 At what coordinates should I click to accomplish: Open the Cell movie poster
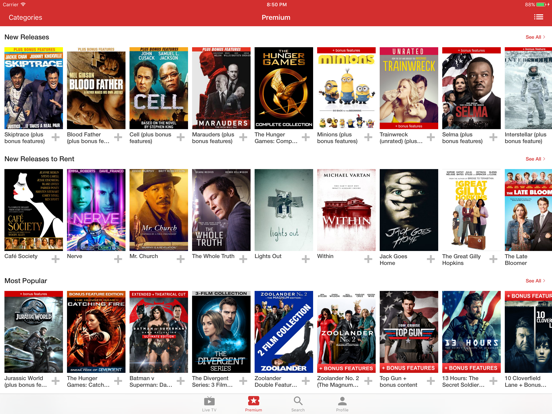pyautogui.click(x=159, y=88)
